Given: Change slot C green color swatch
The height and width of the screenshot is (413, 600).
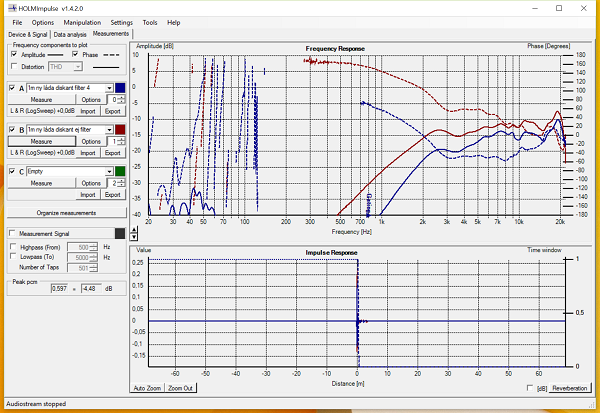Looking at the screenshot, I should [x=120, y=171].
